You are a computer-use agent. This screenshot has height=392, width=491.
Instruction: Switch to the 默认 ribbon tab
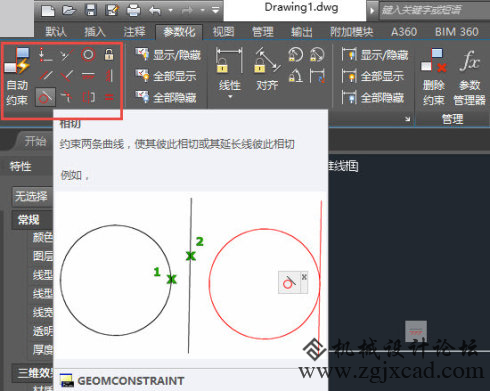(56, 32)
